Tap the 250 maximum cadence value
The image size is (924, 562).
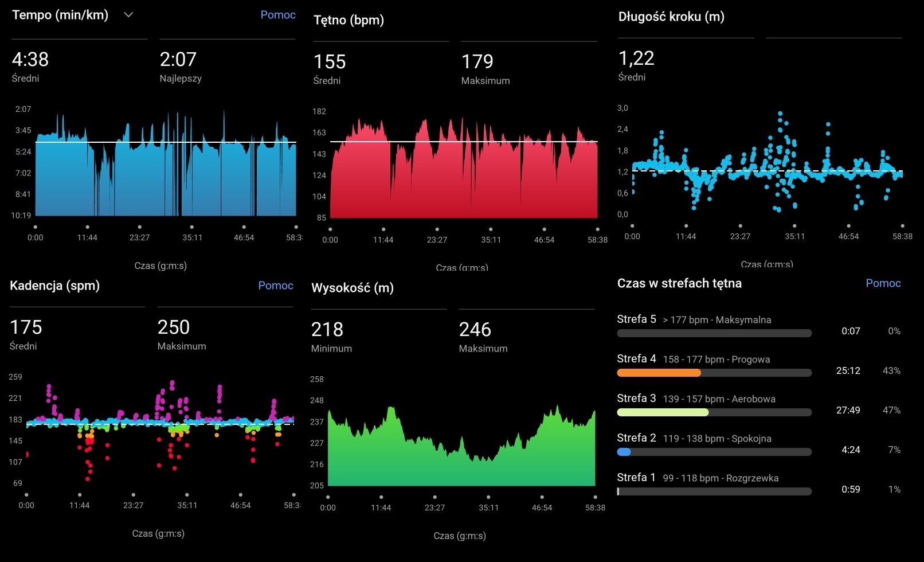[x=173, y=327]
